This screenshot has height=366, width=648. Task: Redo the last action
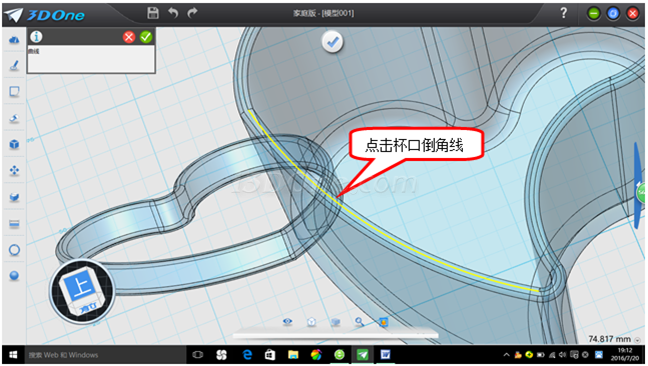coord(192,13)
